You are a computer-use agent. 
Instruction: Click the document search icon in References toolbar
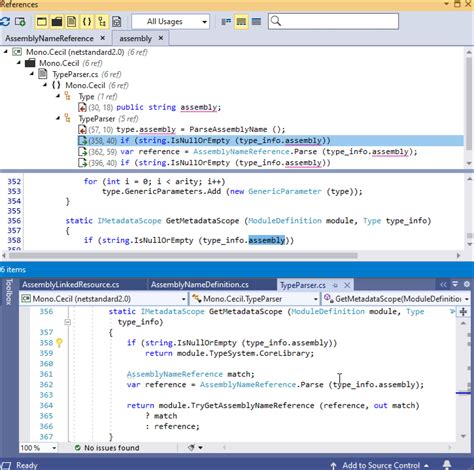click(116, 22)
